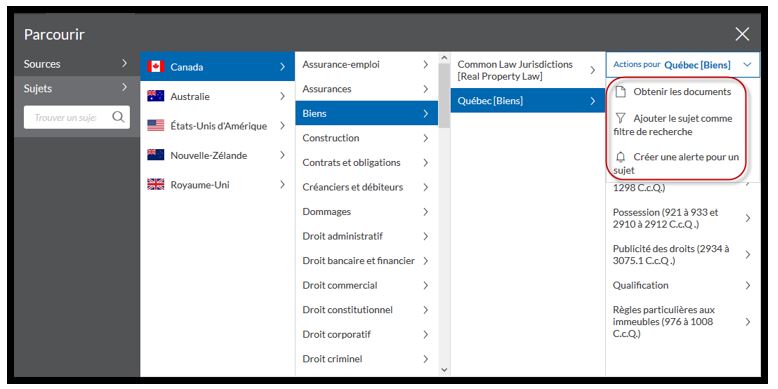Viewport: 778px width, 389px height.
Task: Click the document icon for Obtenir les documents
Action: [620, 92]
